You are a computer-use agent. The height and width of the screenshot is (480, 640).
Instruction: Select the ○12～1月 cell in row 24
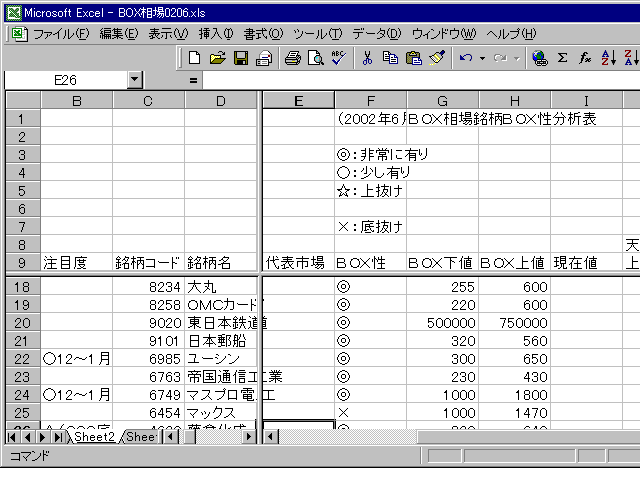(x=77, y=395)
